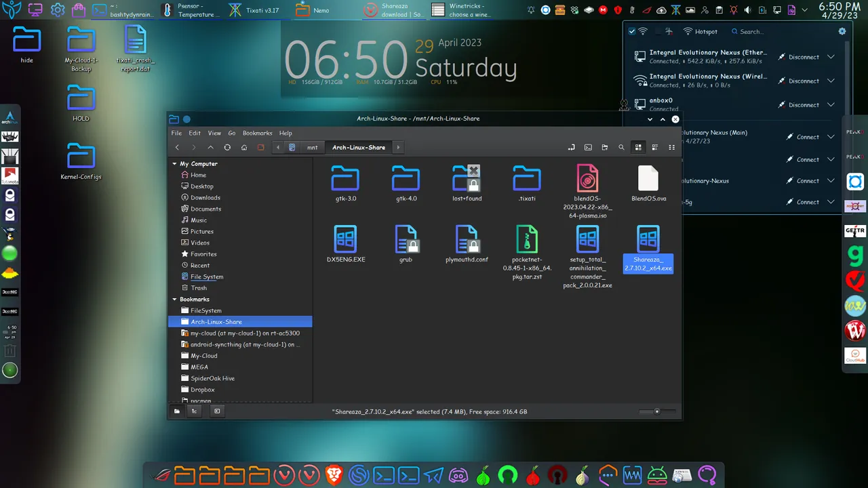The width and height of the screenshot is (868, 488).
Task: Open the File menu
Action: 176,133
